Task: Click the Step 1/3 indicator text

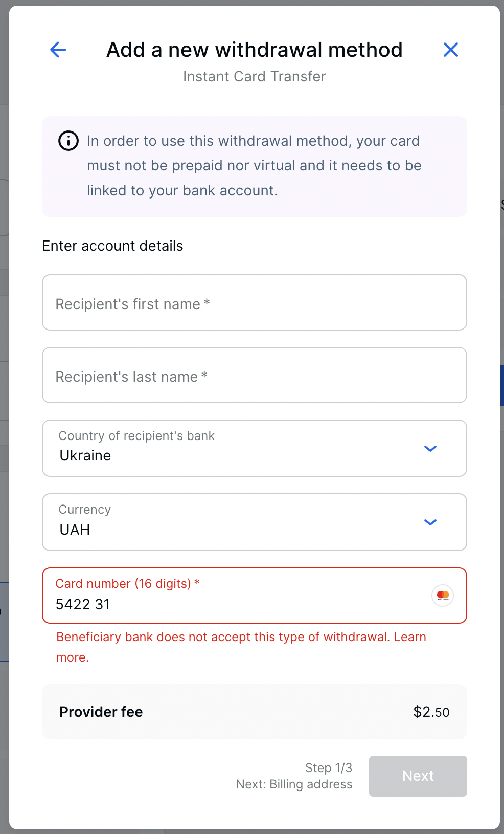Action: point(329,767)
